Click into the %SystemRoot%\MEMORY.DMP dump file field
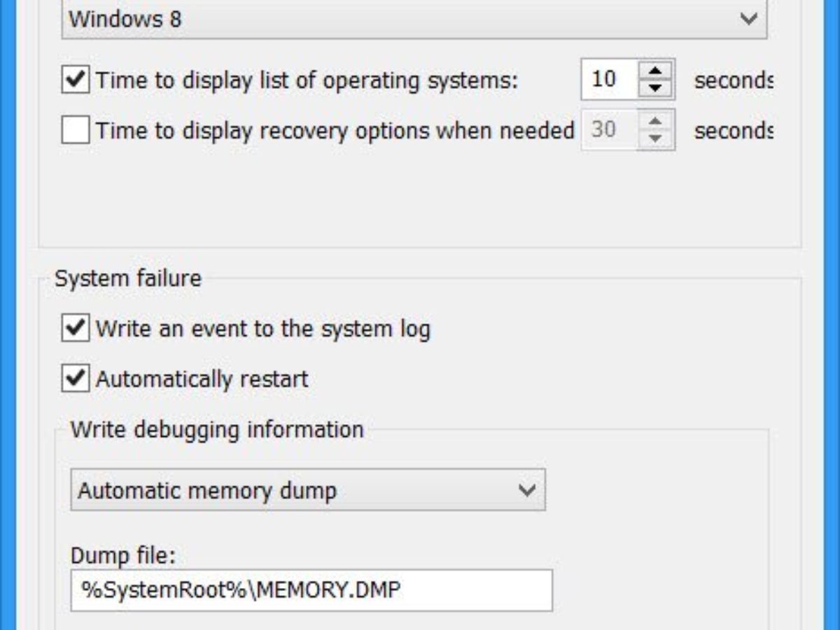Viewport: 840px width, 630px height. point(311,590)
